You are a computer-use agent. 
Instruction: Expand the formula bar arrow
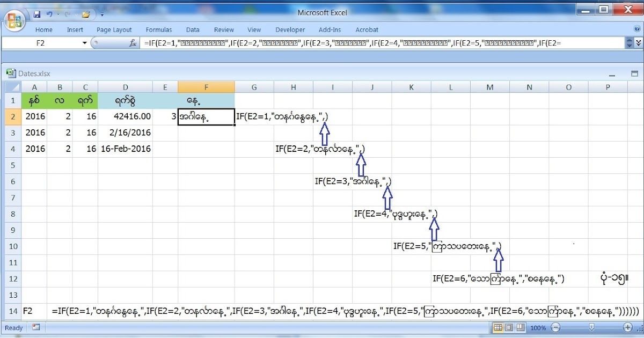click(x=637, y=42)
